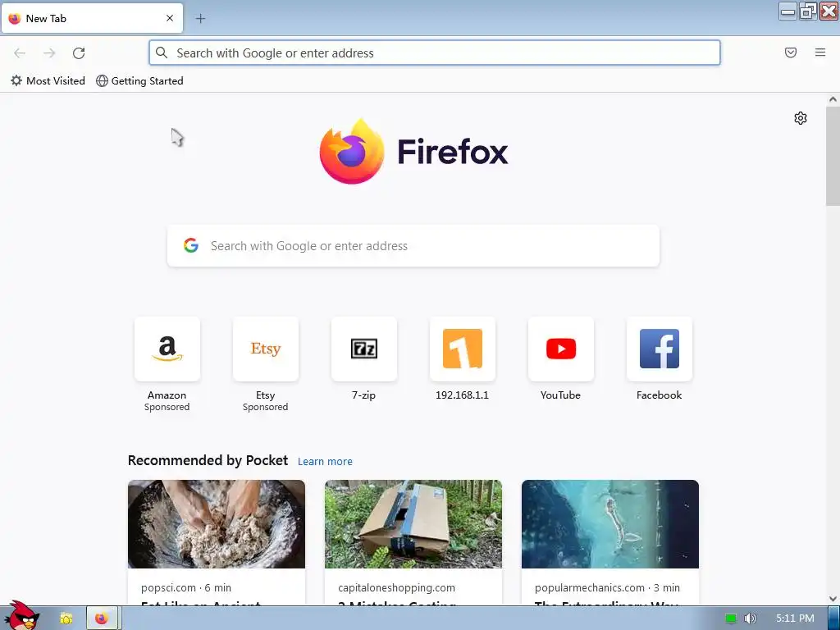
Task: Focus the address bar at top
Action: pyautogui.click(x=435, y=53)
